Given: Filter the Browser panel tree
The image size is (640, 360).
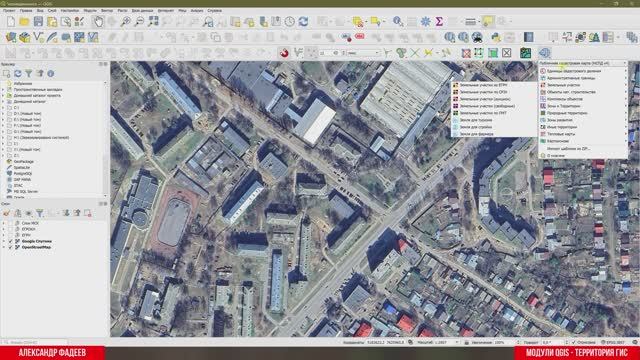Looking at the screenshot, I should 29,74.
